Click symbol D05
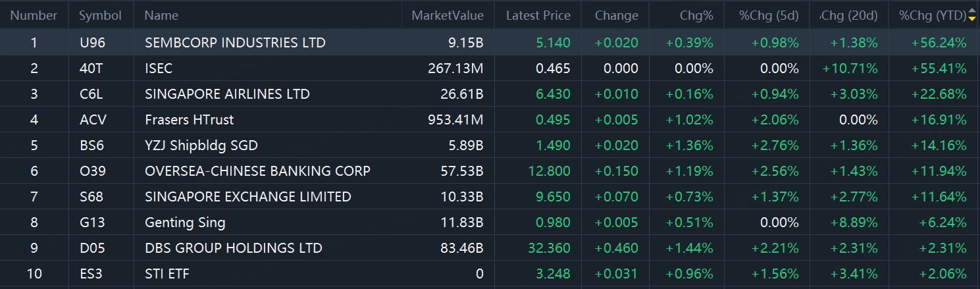Screen dimensions: 980x289 [x=91, y=248]
